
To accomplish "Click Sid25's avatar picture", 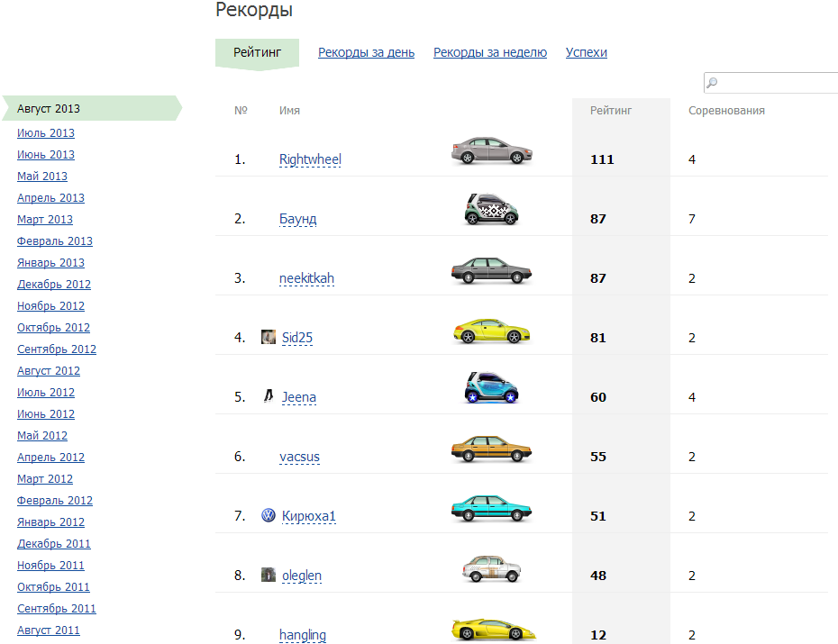I will tap(269, 337).
